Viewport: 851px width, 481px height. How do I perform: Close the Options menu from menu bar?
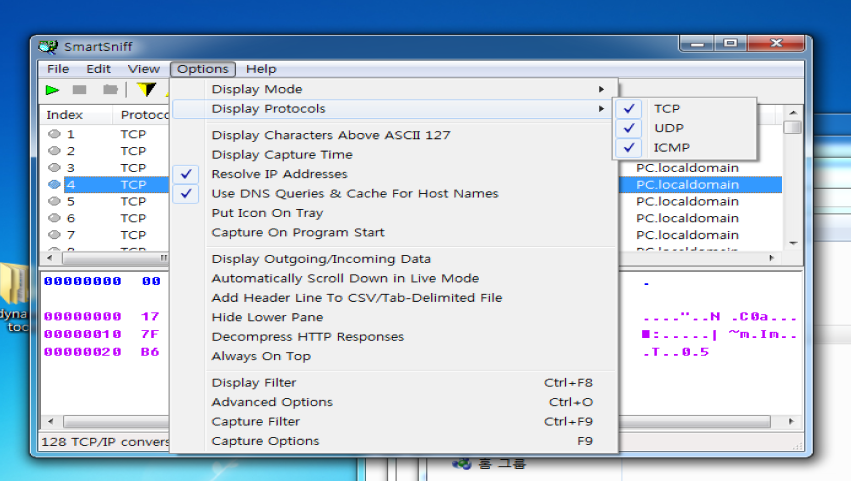pyautogui.click(x=203, y=69)
